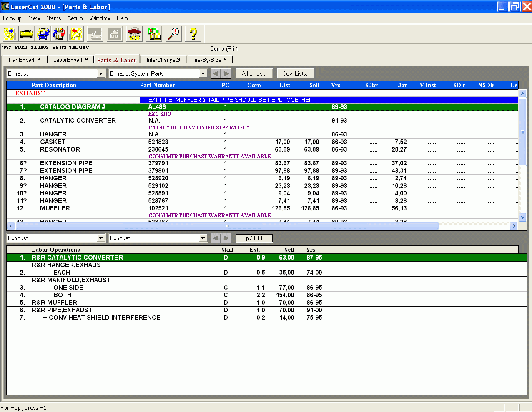Select the R&R CATALYTIC CONVERTER labor row
The height and width of the screenshot is (412, 532).
tap(267, 258)
